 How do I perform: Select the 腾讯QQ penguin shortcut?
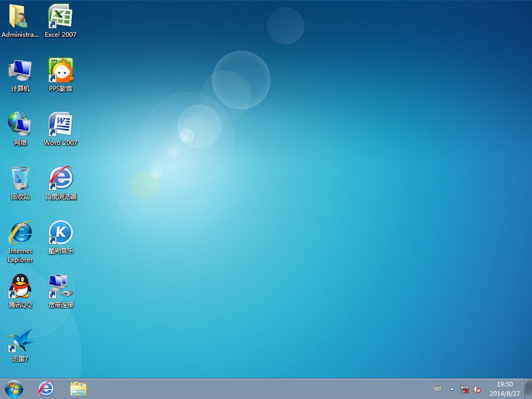(20, 291)
